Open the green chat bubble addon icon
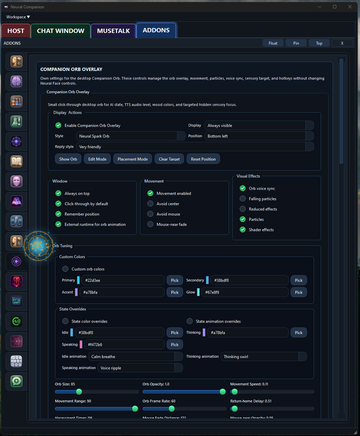The image size is (360, 436). [16, 381]
